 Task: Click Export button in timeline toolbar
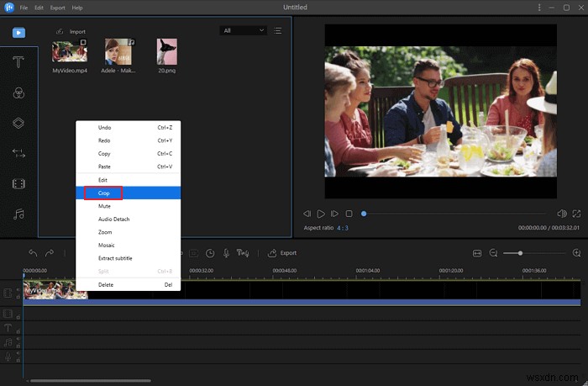pos(282,252)
